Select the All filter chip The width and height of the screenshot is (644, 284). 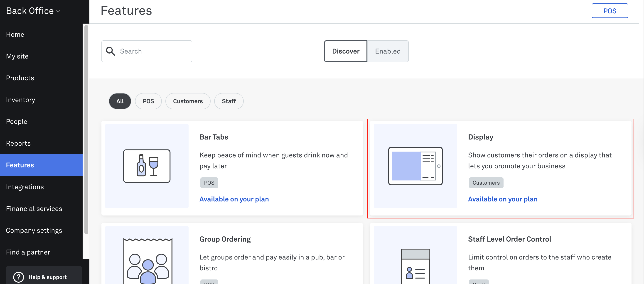(120, 101)
